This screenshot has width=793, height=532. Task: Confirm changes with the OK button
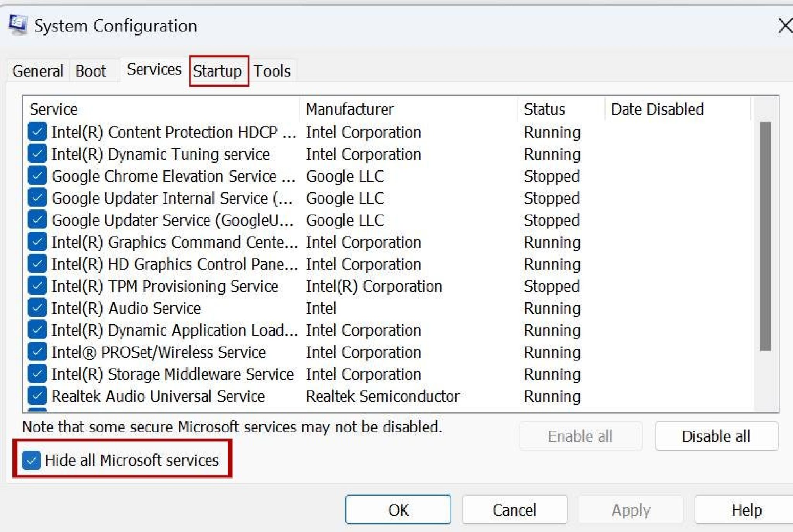click(398, 510)
